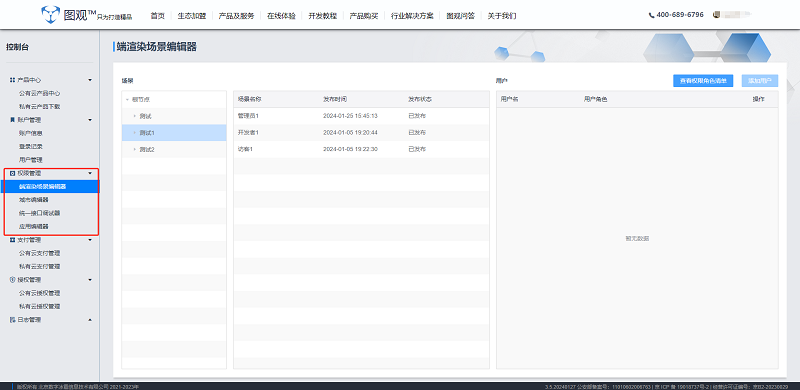800x390 pixels.
Task: Click the 授权管理 shield icon in sidebar
Action: (x=12, y=280)
